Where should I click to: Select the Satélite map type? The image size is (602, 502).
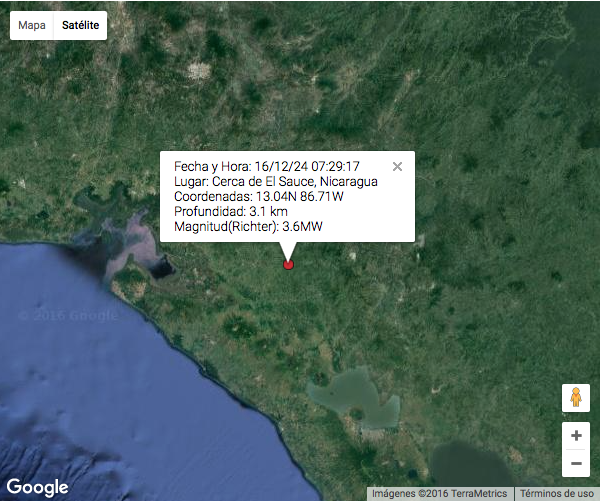pyautogui.click(x=80, y=25)
